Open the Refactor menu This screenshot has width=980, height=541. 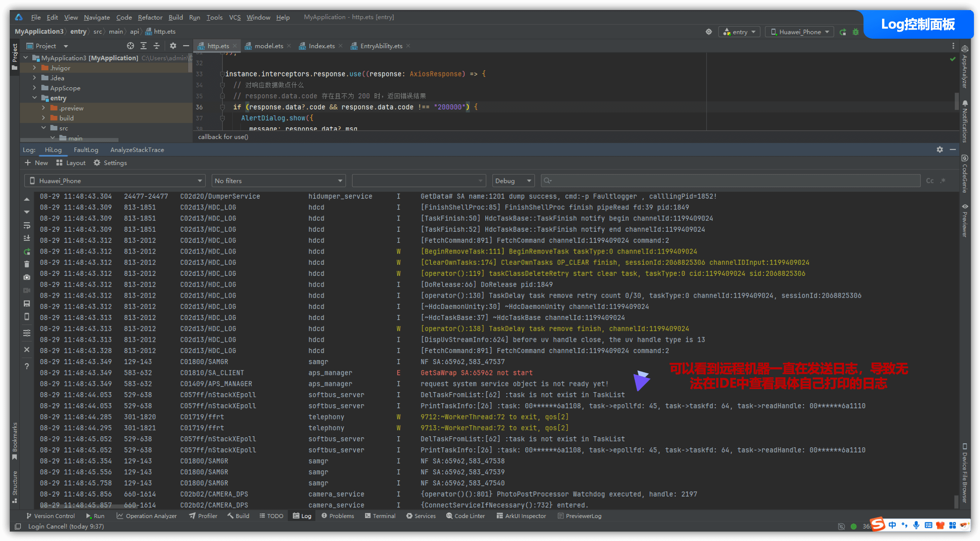point(150,17)
